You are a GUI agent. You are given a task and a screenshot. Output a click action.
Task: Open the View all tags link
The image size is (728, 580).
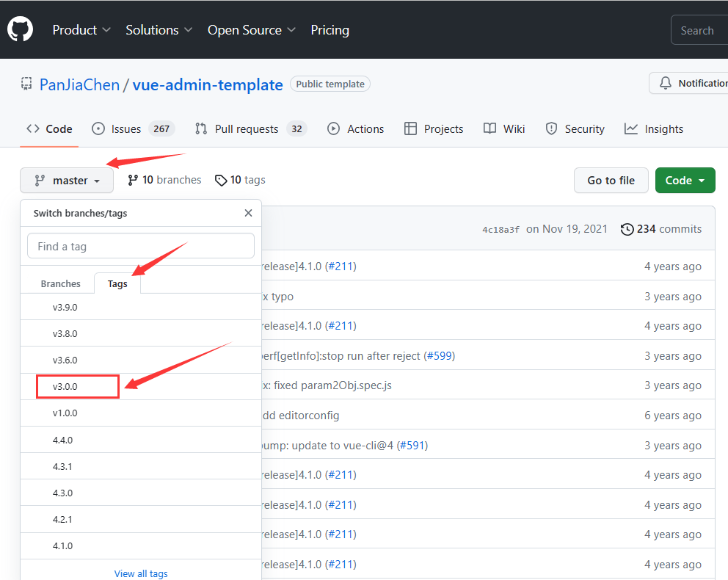[x=141, y=573]
